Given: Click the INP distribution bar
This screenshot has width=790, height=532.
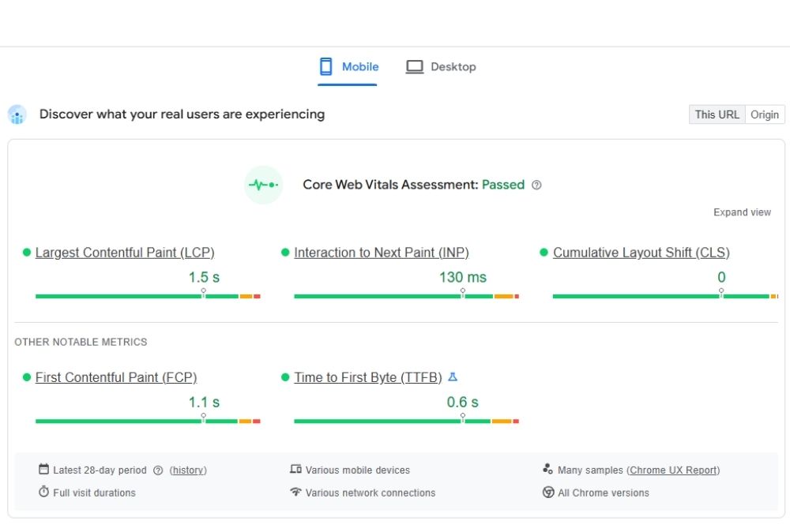Looking at the screenshot, I should (407, 297).
